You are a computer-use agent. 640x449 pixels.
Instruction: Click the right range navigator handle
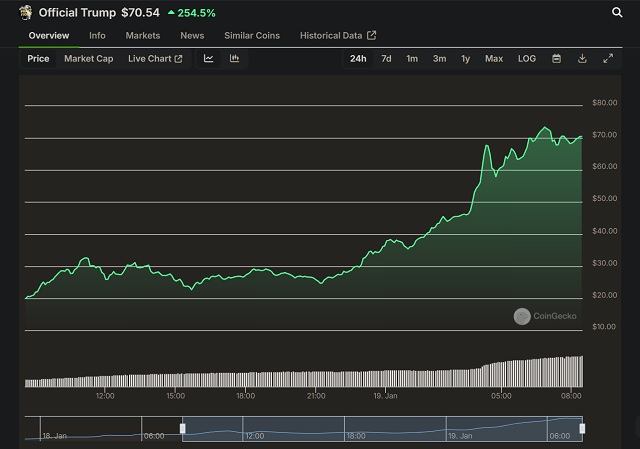pos(582,428)
